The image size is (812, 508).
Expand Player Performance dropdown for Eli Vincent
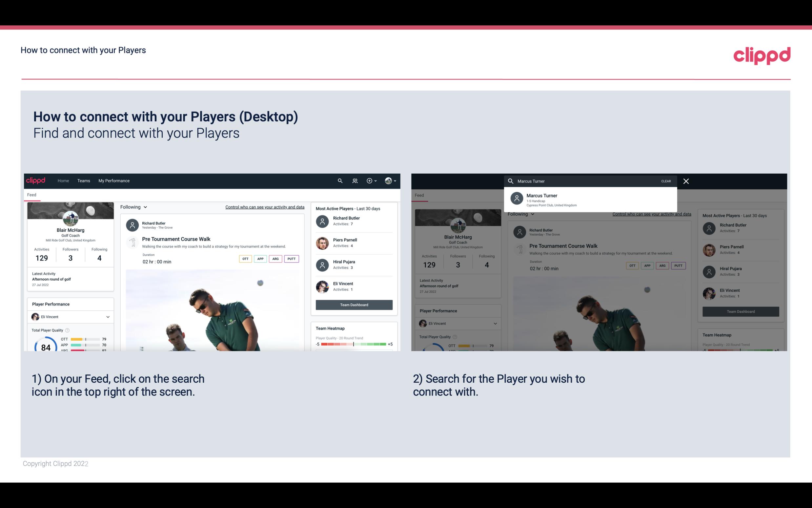point(108,317)
